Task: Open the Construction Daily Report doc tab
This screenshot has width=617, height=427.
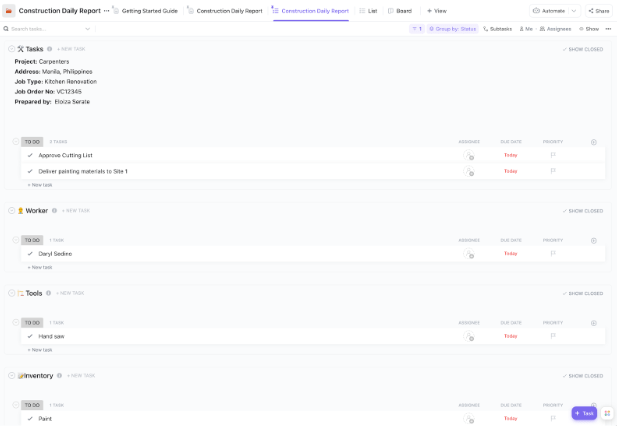Action: coord(225,11)
